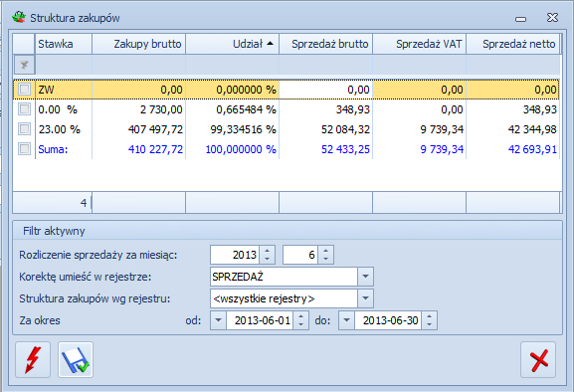
Task: Select the ZW rate cell
Action: click(x=64, y=90)
